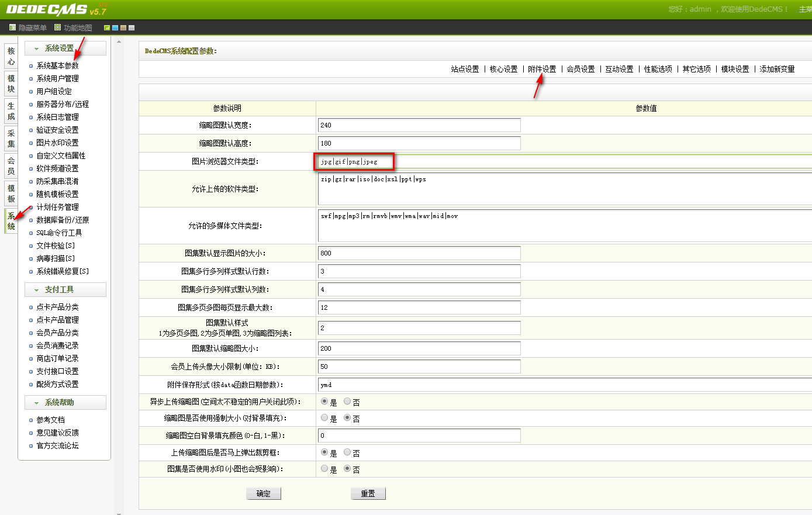Select 是 for 图集是否使用水印
The image size is (812, 515).
point(324,468)
